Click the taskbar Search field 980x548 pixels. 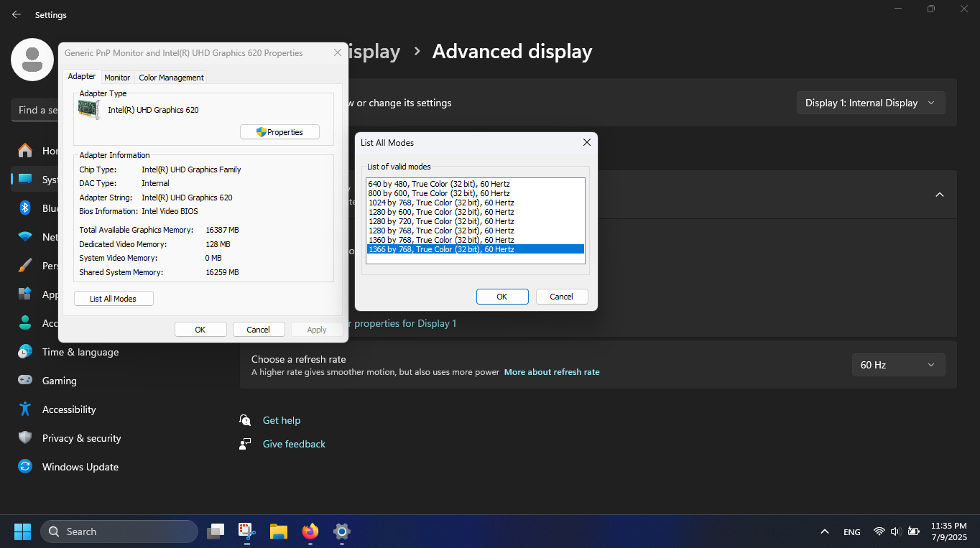pos(119,531)
